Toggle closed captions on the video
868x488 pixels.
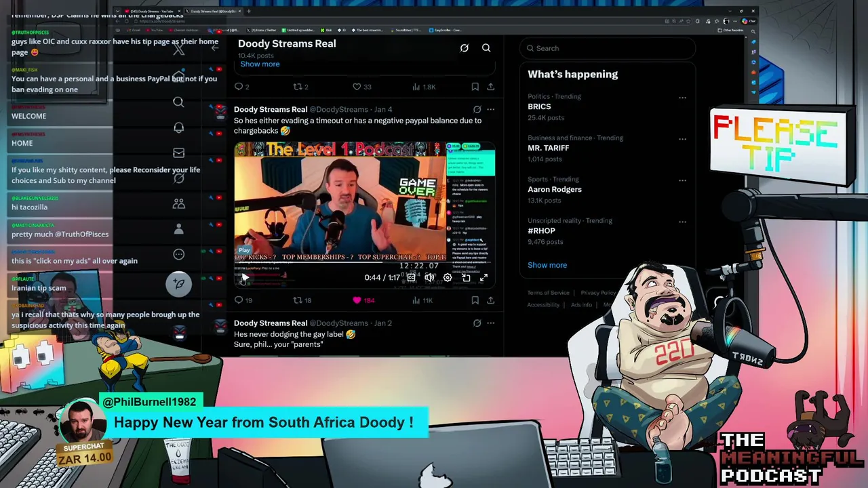[411, 278]
